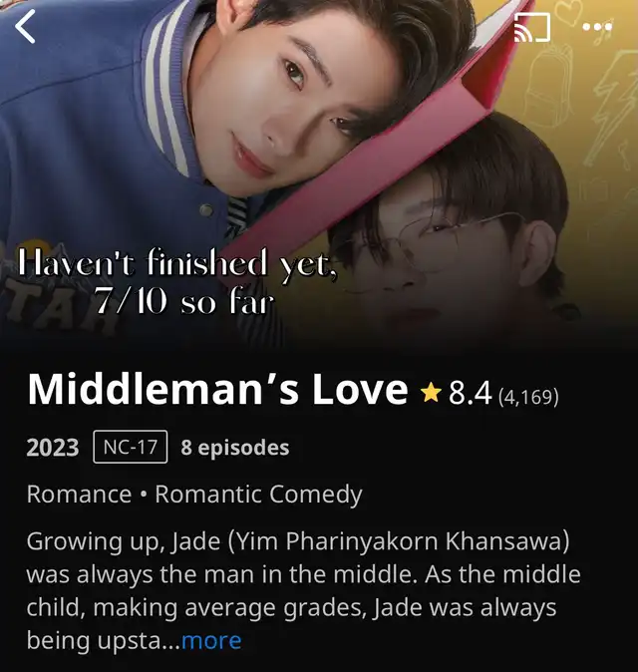This screenshot has height=672, width=638.
Task: Tap the yellow star rating icon
Action: coord(431,393)
